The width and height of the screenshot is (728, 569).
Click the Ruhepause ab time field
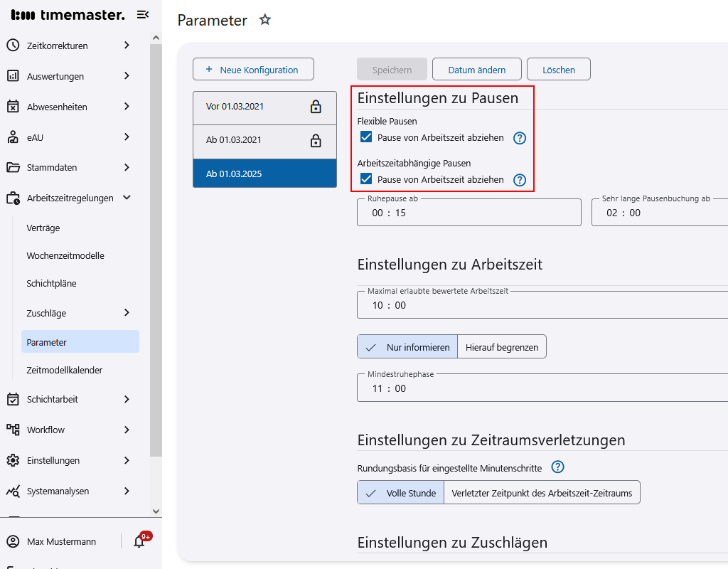469,213
